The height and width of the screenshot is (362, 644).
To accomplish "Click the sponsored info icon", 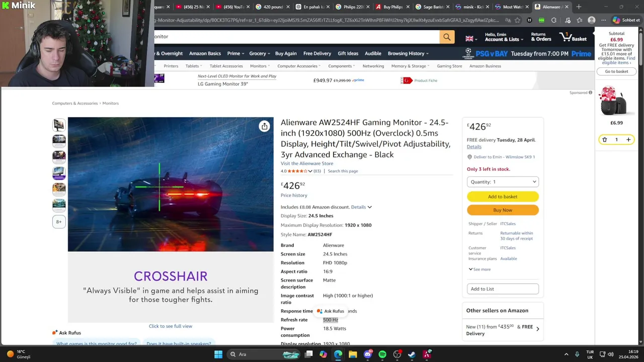I will point(590,93).
